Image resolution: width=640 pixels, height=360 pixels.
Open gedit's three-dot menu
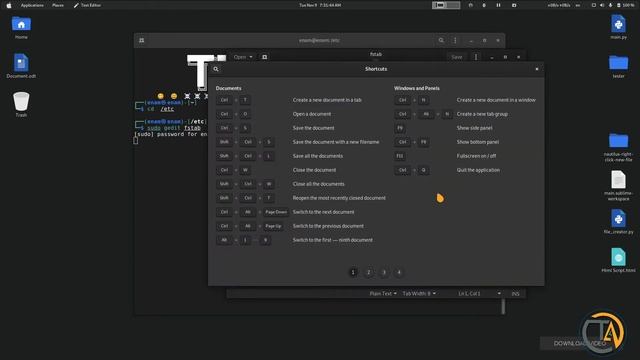pyautogui.click(x=476, y=57)
